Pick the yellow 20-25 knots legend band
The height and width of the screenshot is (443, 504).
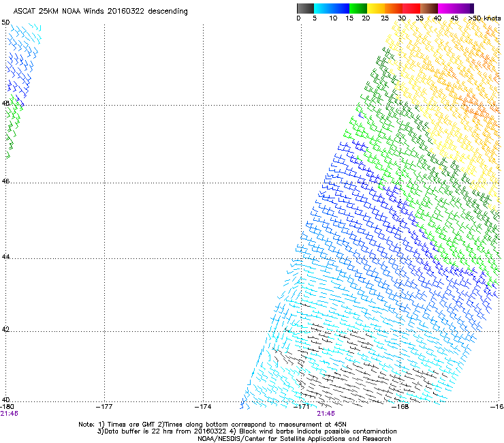tap(376, 8)
